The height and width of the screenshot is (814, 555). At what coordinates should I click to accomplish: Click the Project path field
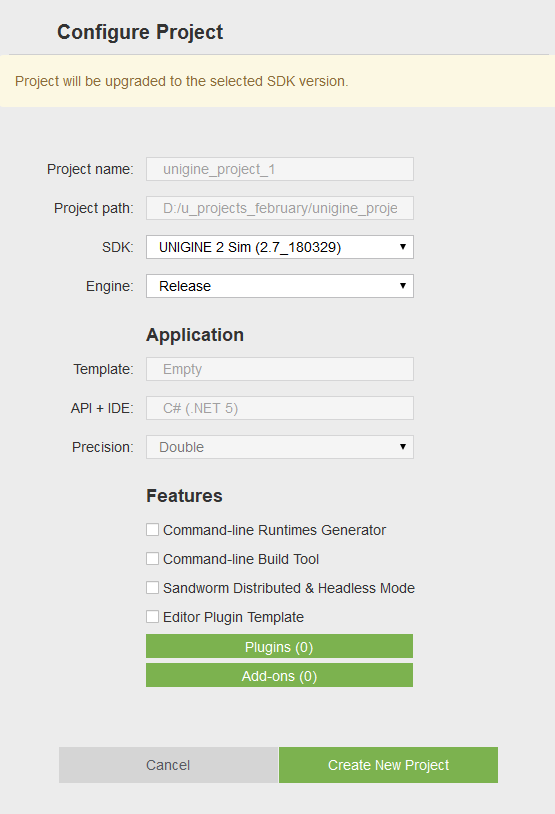[280, 208]
